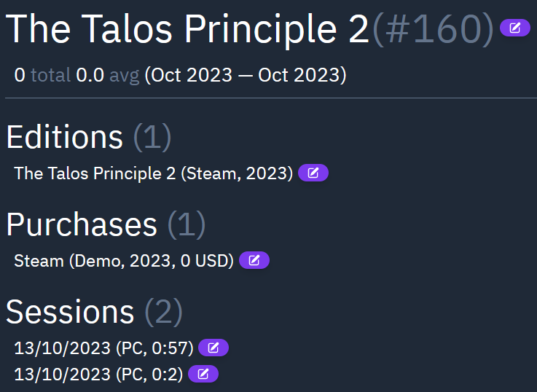
Task: Click the Oct 2023 date range
Action: [x=246, y=74]
